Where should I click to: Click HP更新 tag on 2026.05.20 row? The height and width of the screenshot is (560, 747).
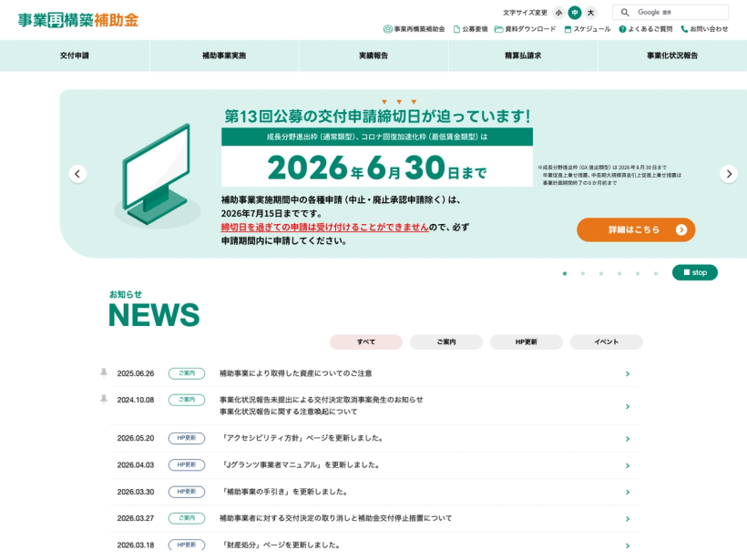[x=187, y=438]
